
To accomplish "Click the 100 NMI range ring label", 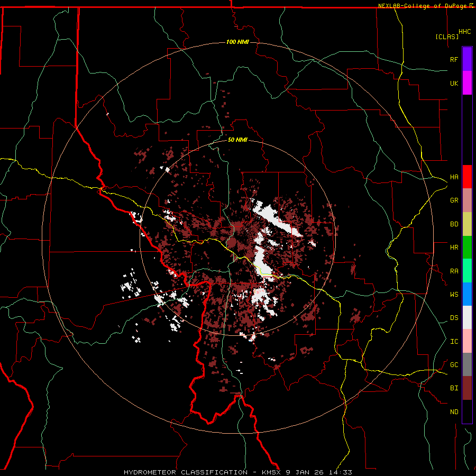I will click(x=237, y=42).
